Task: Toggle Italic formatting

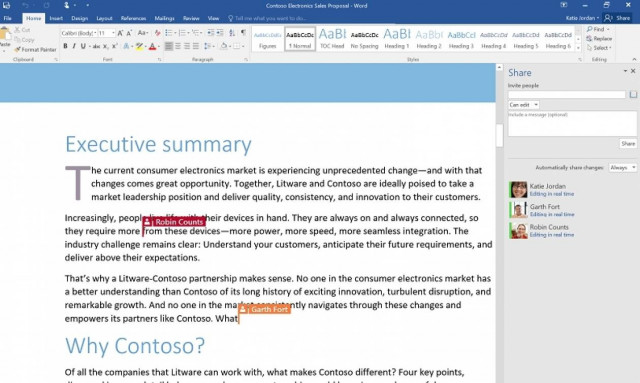Action: pos(74,47)
